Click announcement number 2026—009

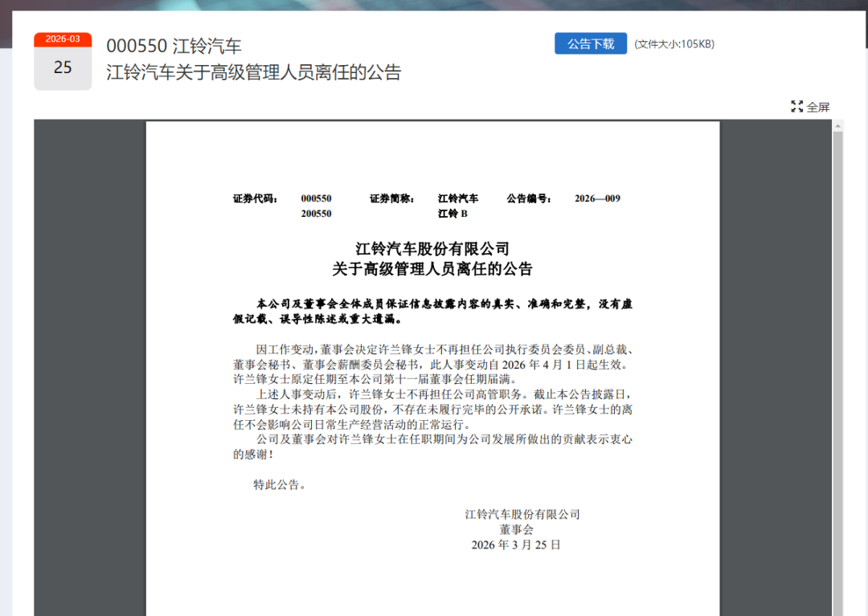point(597,198)
